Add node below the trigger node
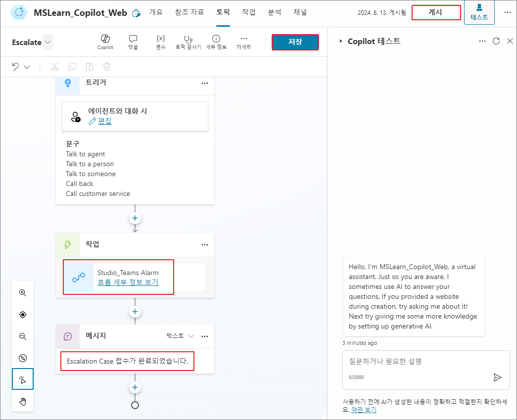This screenshot has width=517, height=420. coord(135,218)
